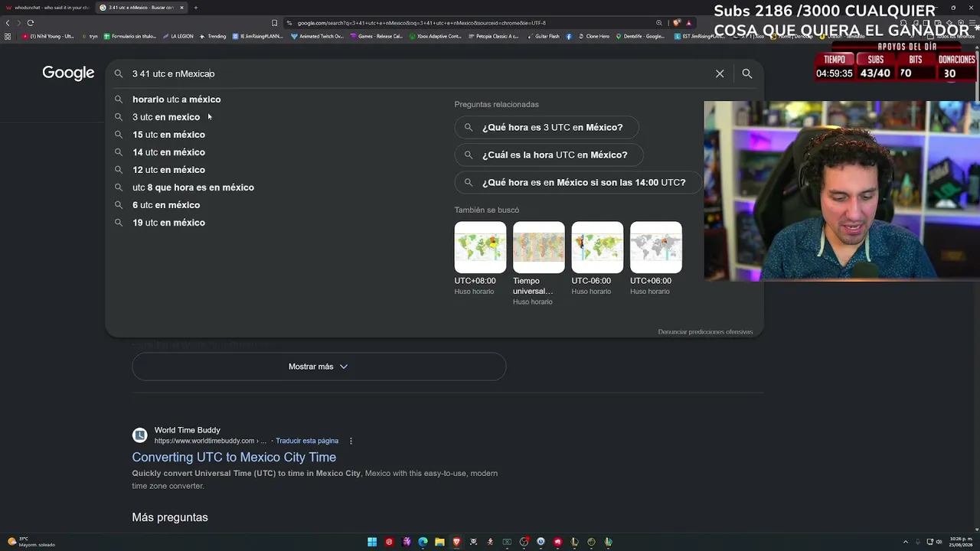This screenshot has width=980, height=551.
Task: Clear the Google search box with the X icon
Action: tap(720, 73)
